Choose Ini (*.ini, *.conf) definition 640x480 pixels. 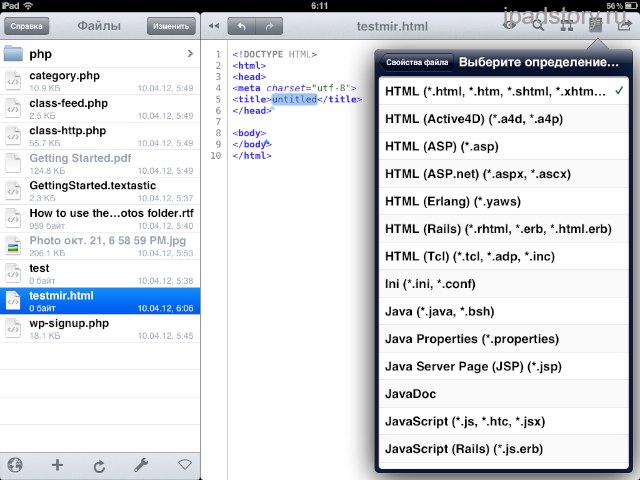point(504,284)
